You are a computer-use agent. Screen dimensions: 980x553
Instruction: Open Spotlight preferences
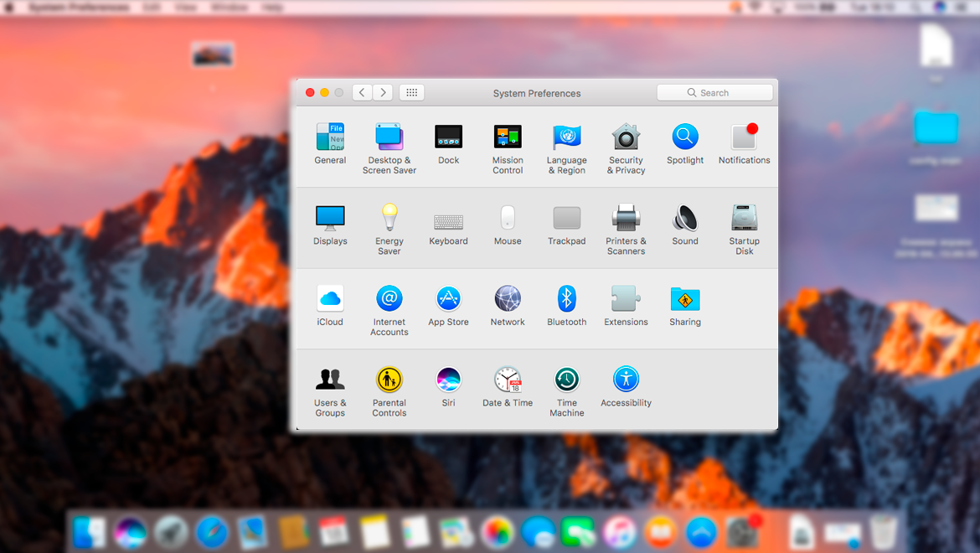[x=685, y=144]
